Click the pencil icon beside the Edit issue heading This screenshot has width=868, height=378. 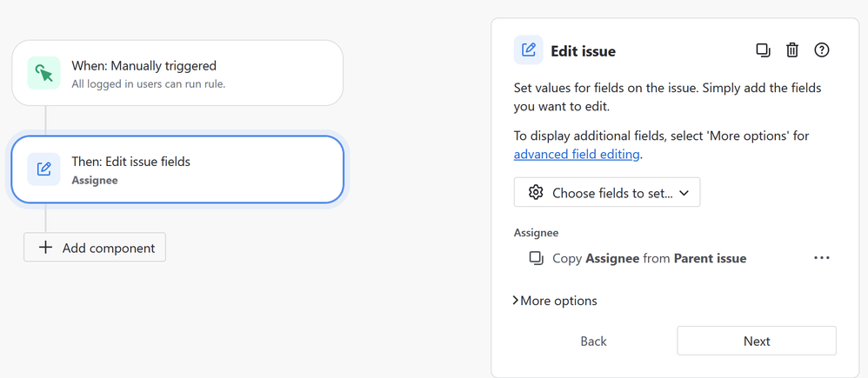click(x=529, y=50)
